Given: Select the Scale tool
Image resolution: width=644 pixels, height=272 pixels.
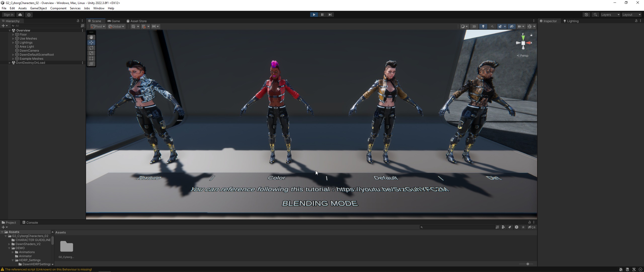Looking at the screenshot, I should pyautogui.click(x=91, y=53).
